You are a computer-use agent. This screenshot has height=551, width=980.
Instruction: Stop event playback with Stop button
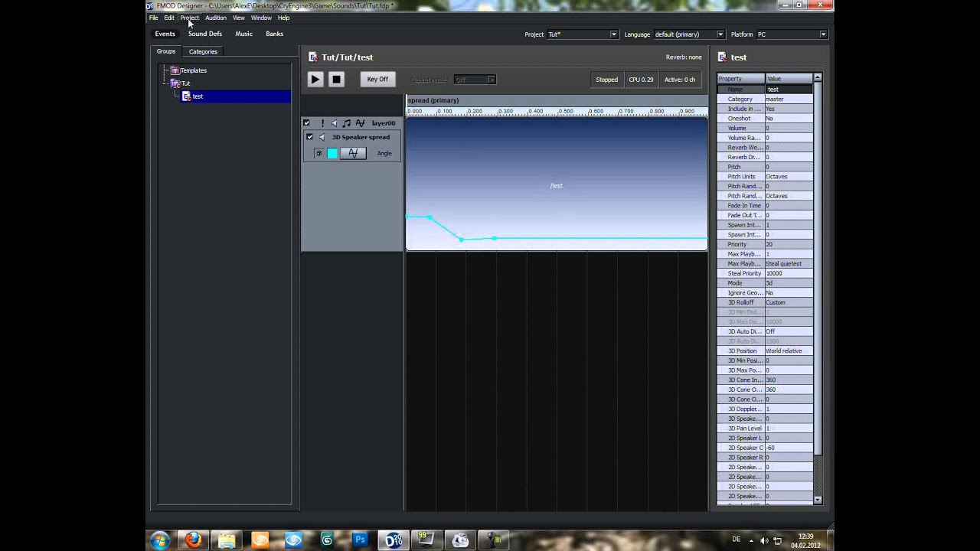pos(335,79)
